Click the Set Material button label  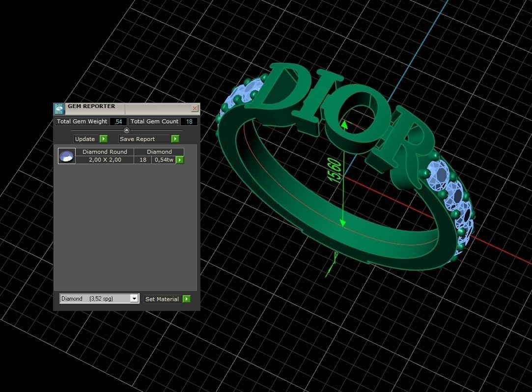(x=163, y=299)
